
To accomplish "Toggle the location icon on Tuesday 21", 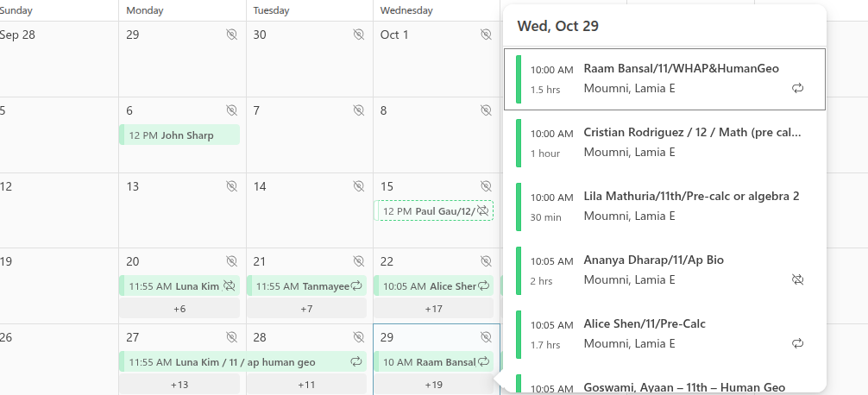I will [x=359, y=262].
